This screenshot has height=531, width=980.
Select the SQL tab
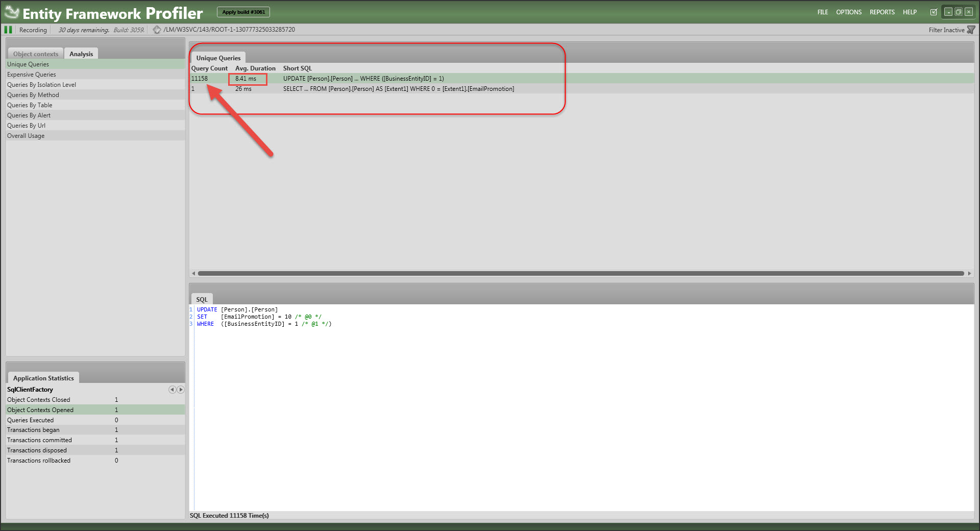point(202,299)
